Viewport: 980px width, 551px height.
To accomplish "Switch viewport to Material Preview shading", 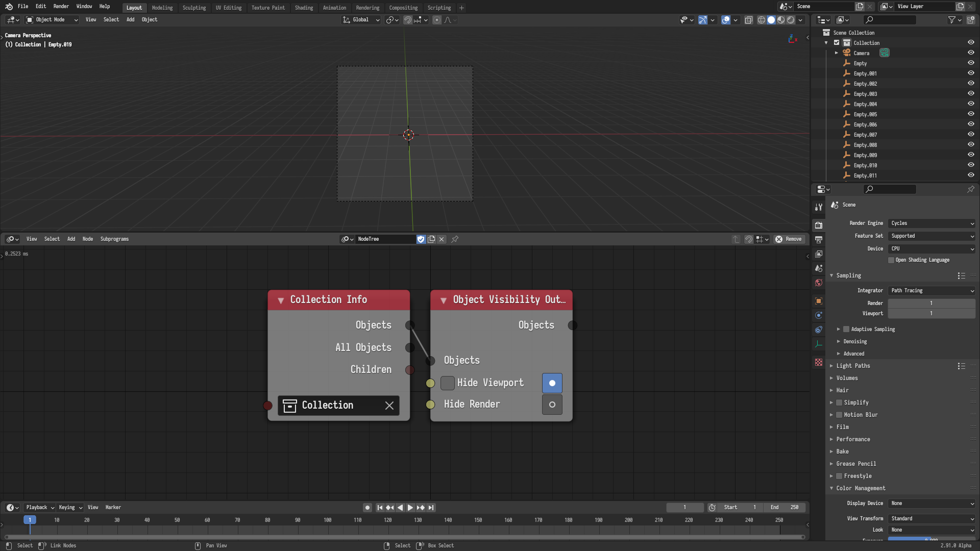I will pyautogui.click(x=781, y=20).
